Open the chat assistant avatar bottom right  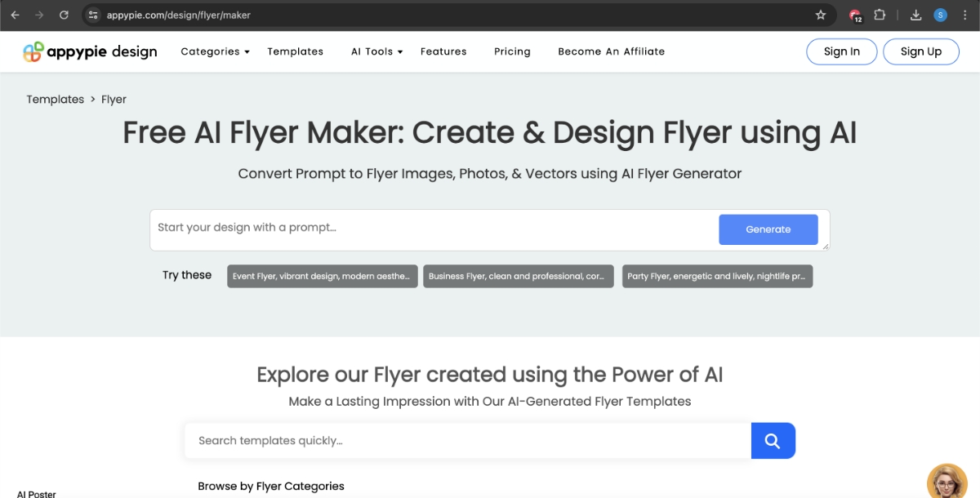click(x=947, y=481)
